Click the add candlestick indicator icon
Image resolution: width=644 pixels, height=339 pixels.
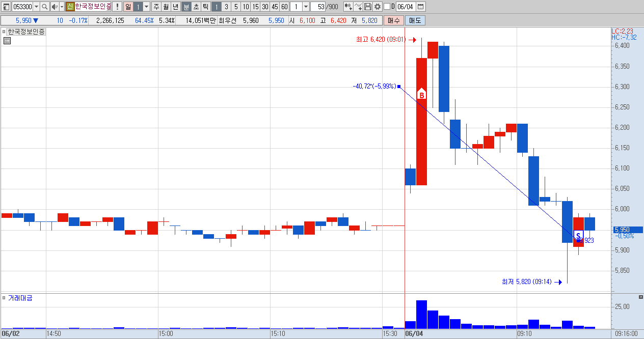(348, 7)
